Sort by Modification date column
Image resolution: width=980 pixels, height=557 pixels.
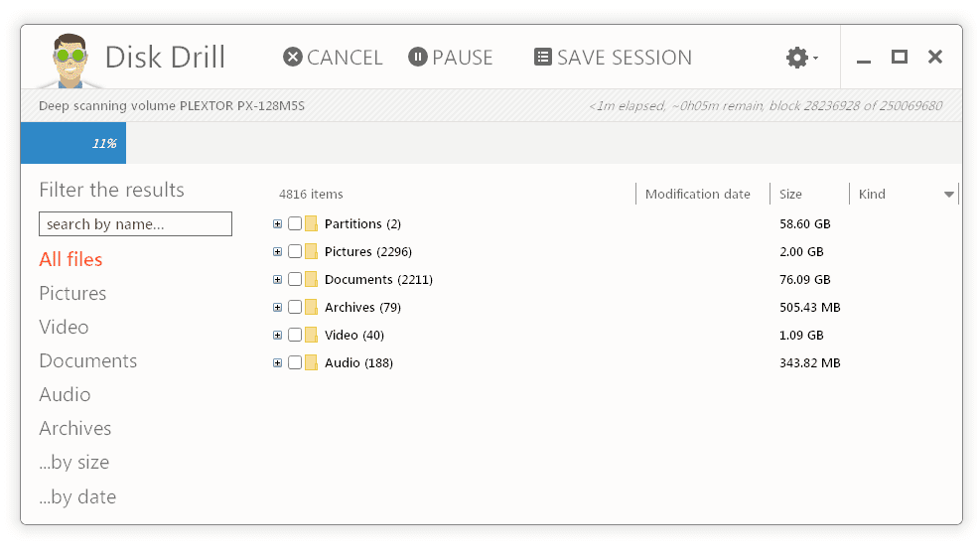click(697, 194)
